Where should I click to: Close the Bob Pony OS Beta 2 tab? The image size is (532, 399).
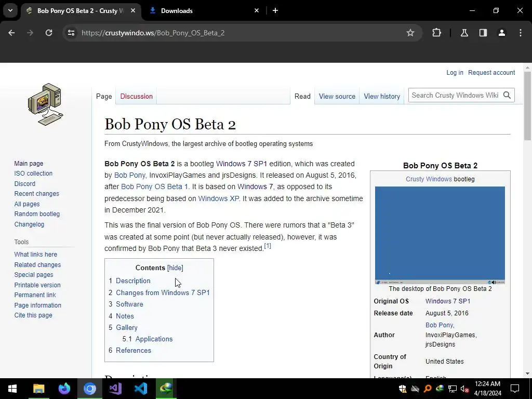point(133,10)
